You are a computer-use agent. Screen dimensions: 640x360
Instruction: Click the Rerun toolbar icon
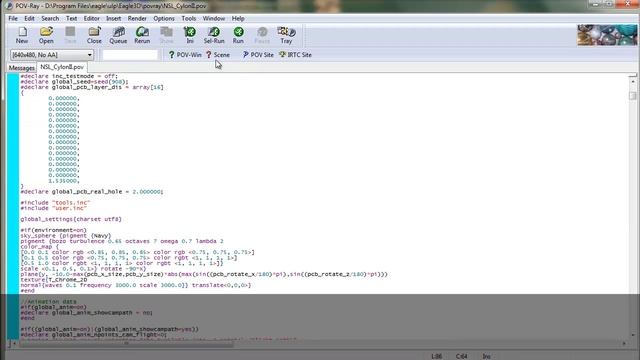[x=142, y=35]
